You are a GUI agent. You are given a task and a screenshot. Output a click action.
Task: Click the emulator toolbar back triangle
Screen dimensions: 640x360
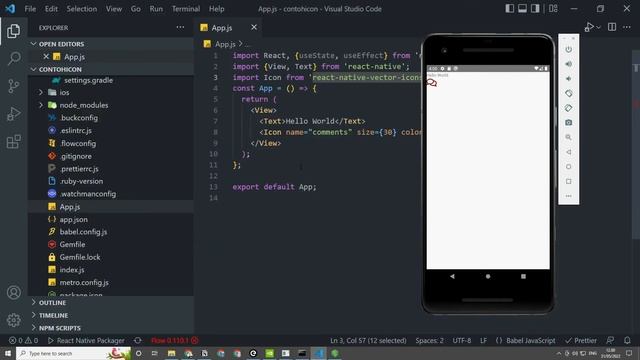(x=569, y=152)
